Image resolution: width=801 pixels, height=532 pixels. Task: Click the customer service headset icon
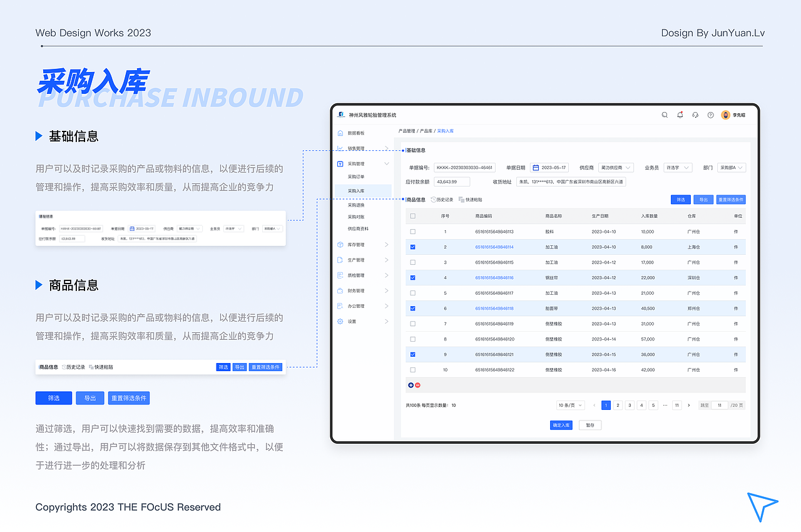(x=695, y=115)
